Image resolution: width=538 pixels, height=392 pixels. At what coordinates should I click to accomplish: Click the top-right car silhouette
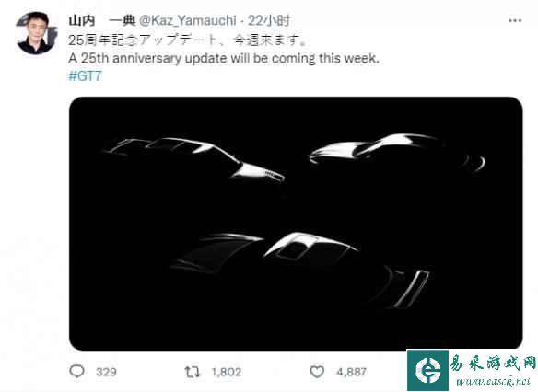397,153
